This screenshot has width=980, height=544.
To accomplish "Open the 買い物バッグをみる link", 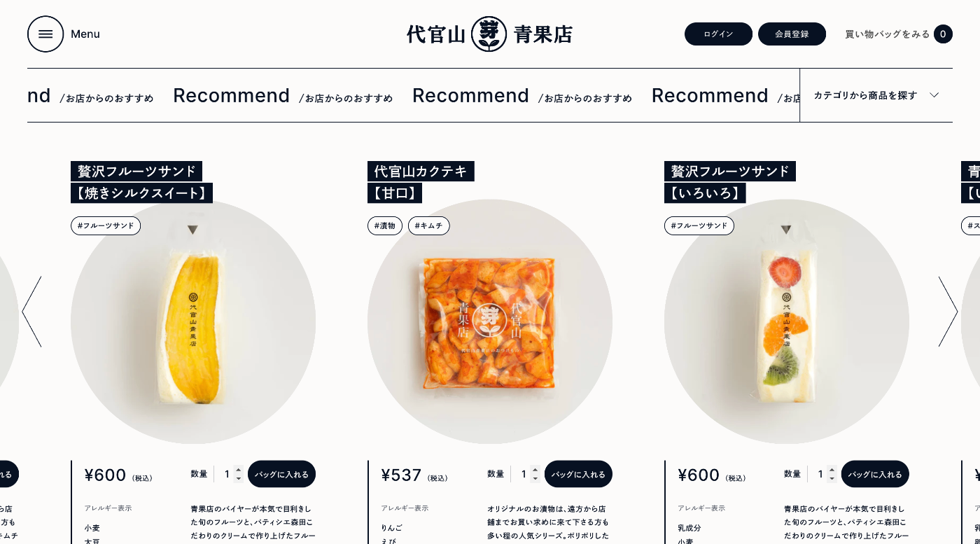I will click(887, 34).
